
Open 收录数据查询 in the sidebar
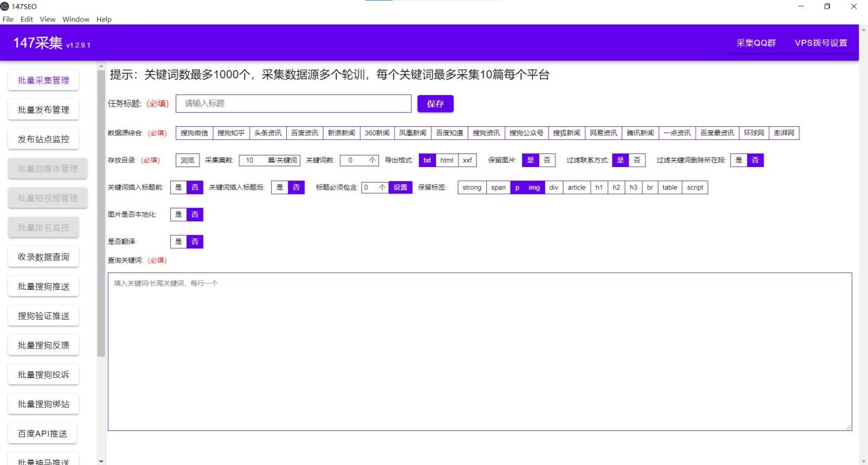[x=43, y=257]
